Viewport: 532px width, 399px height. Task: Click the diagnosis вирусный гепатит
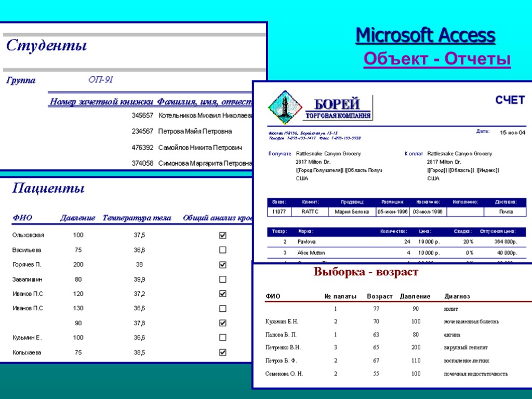[465, 348]
